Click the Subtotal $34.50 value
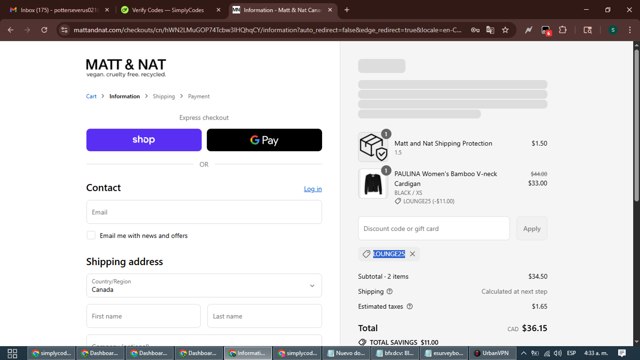Viewport: 640px width, 360px height. coord(538,276)
